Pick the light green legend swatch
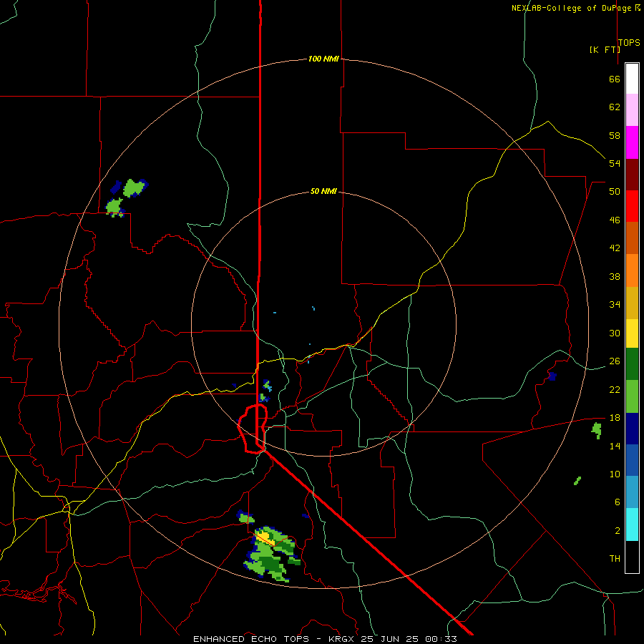Image resolution: width=644 pixels, height=644 pixels. [x=632, y=396]
